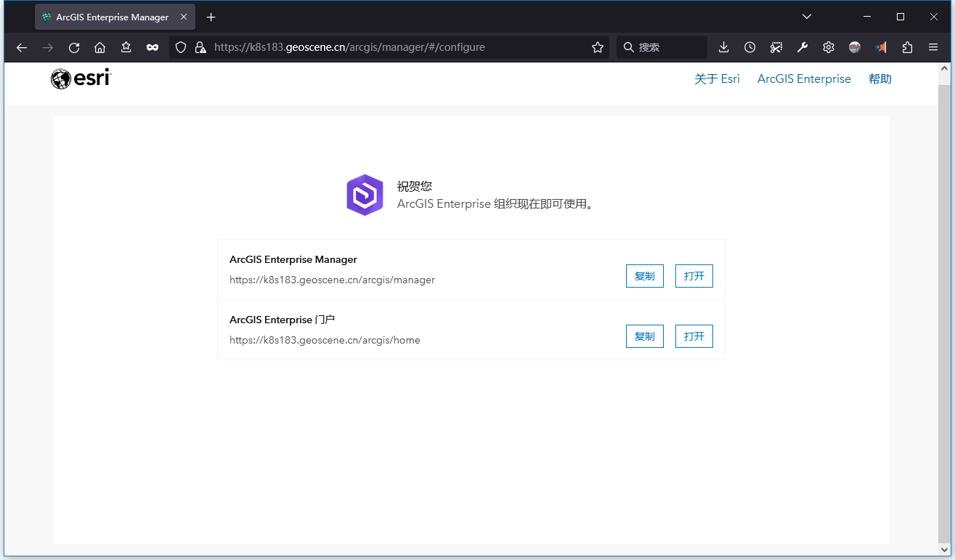This screenshot has width=955, height=560.
Task: Click the tracking protection shield icon
Action: tap(182, 47)
